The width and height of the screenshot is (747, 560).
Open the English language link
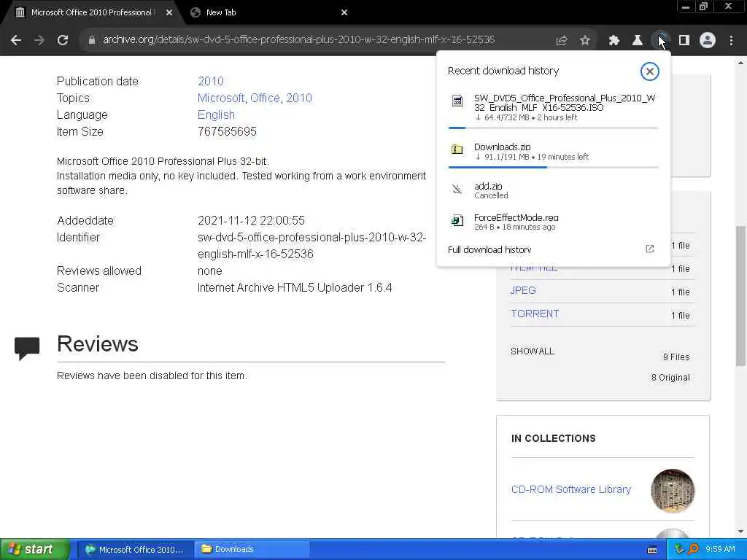[216, 114]
